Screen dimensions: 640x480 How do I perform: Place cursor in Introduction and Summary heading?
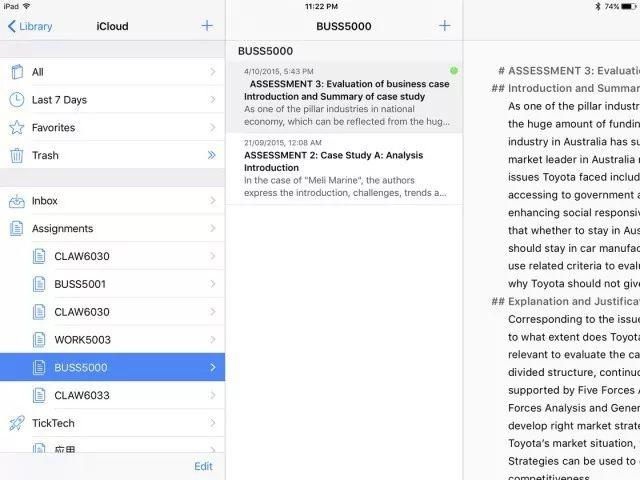574,88
